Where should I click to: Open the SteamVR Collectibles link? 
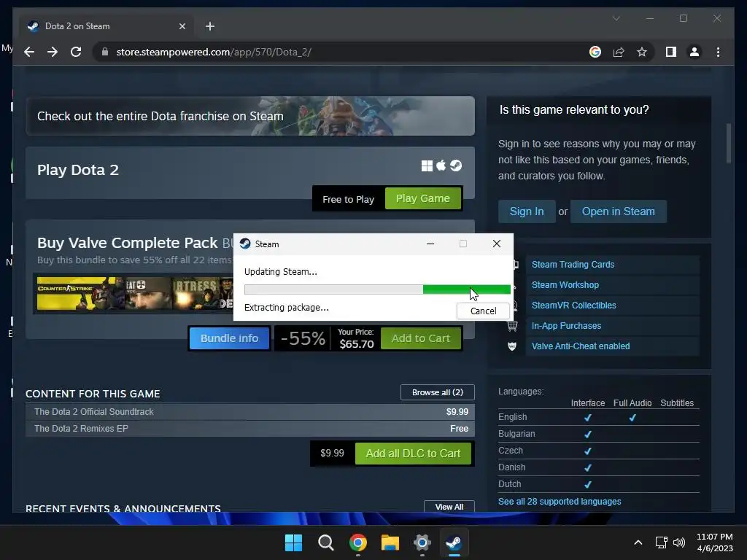pos(573,306)
